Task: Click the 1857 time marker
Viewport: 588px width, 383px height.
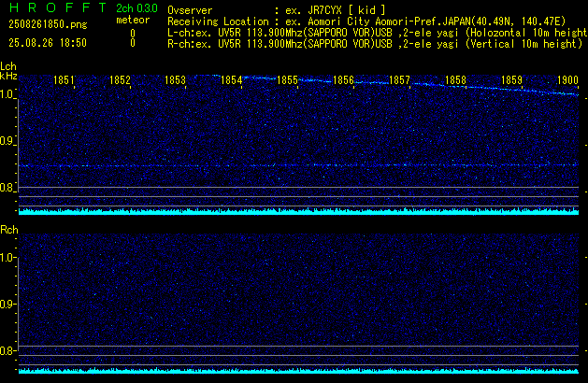Action: point(399,80)
